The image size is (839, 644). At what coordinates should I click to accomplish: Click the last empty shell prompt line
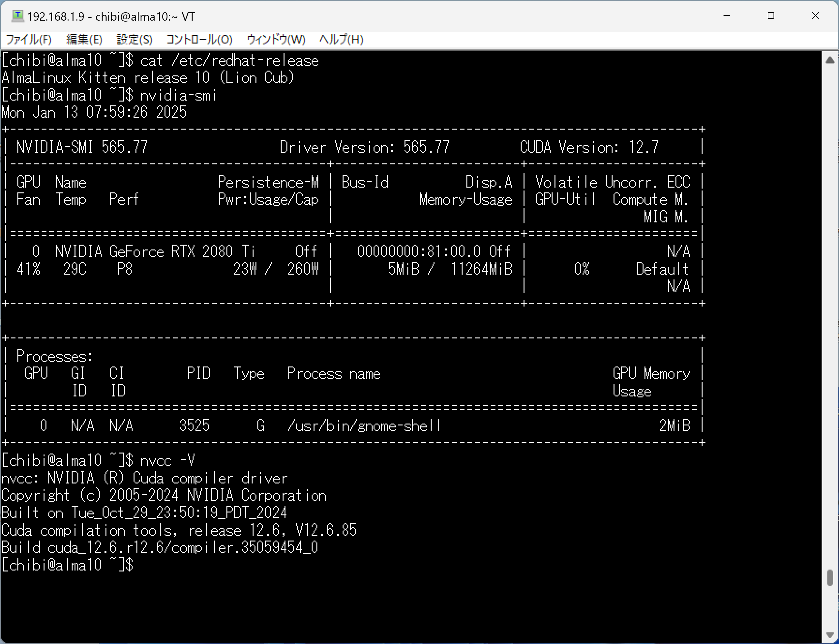(67, 565)
